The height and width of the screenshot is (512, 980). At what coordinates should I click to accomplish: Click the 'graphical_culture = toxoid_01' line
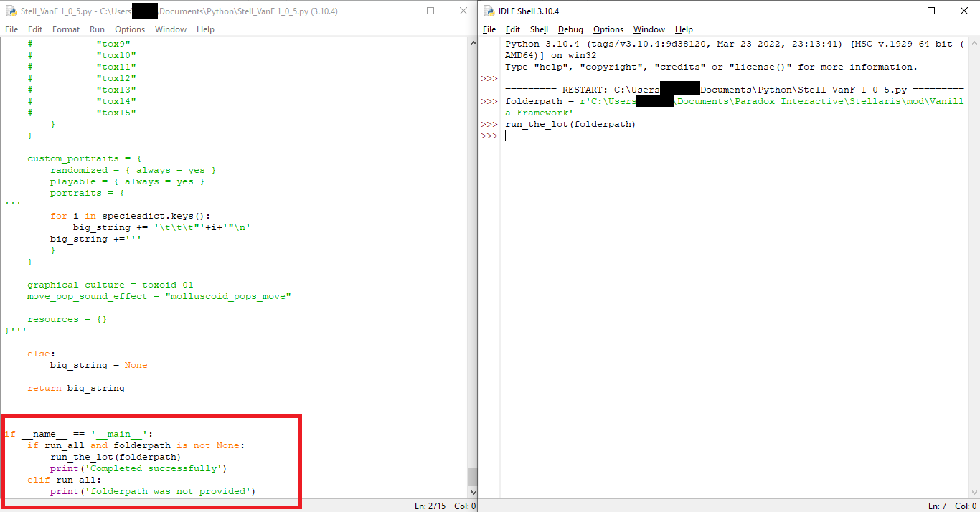[x=110, y=285]
